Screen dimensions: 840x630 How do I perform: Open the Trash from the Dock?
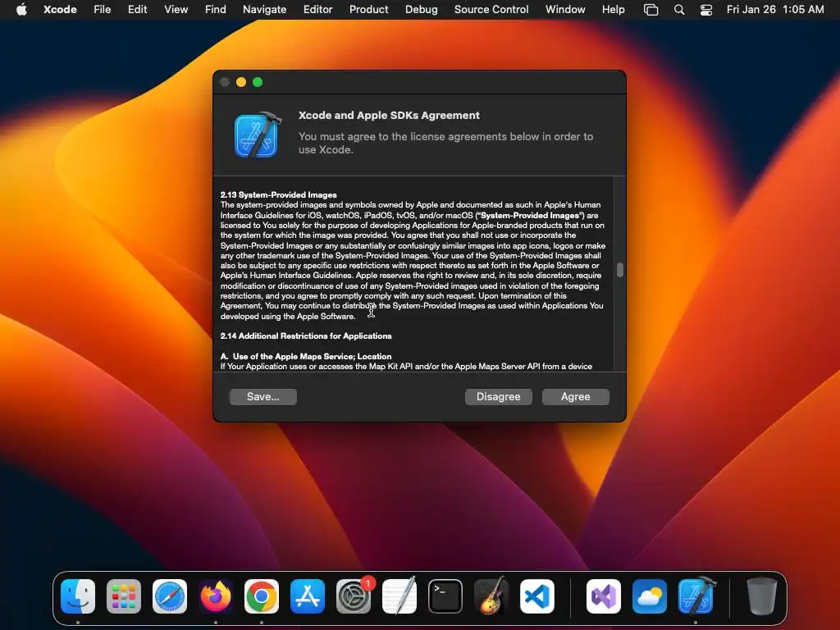762,596
